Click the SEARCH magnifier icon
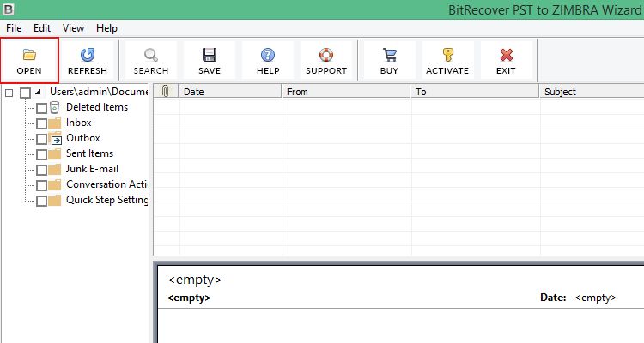 click(151, 55)
